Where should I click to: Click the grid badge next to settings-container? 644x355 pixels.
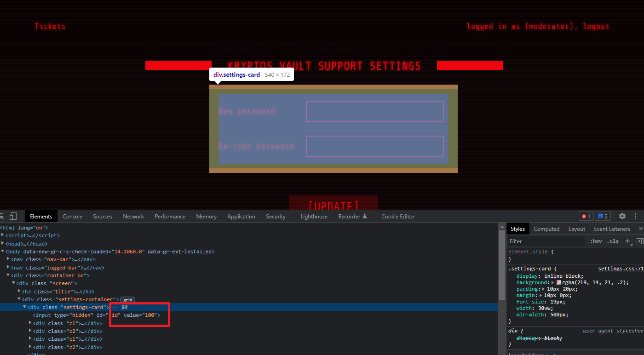(x=127, y=299)
